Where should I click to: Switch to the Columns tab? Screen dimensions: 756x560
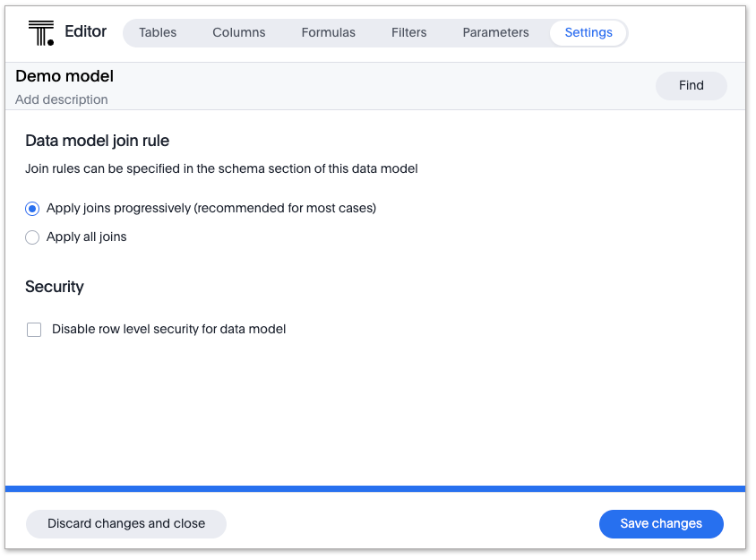click(x=238, y=32)
